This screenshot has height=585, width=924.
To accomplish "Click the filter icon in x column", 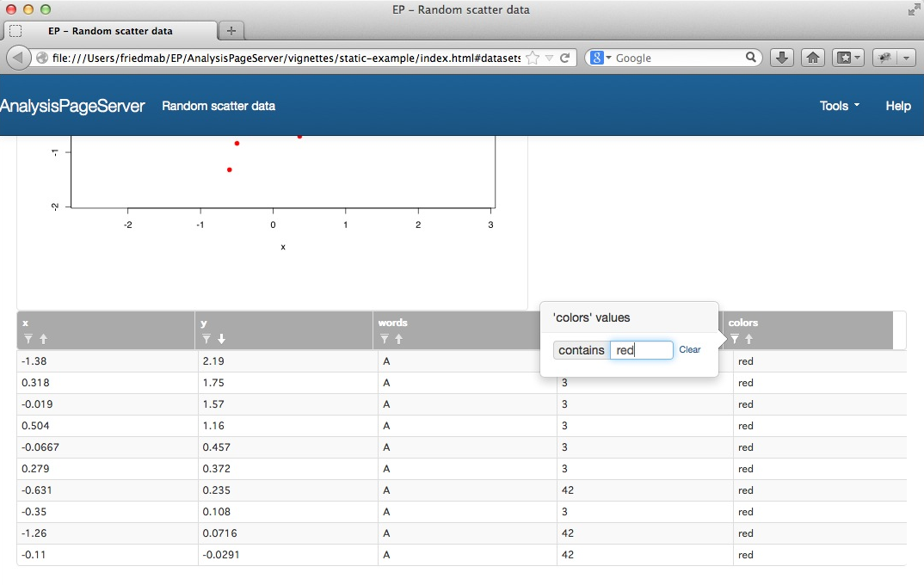I will click(28, 339).
